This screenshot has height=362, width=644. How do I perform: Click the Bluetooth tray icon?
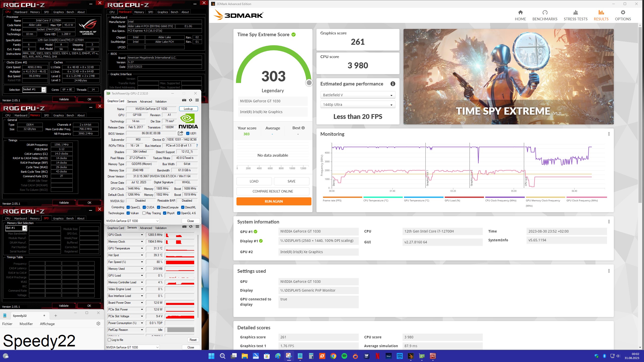click(604, 356)
